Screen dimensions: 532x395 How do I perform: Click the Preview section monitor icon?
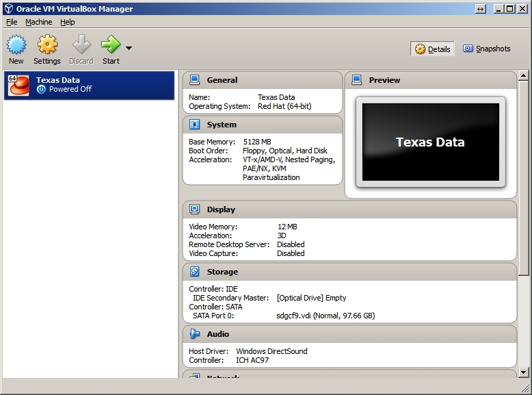tap(356, 80)
